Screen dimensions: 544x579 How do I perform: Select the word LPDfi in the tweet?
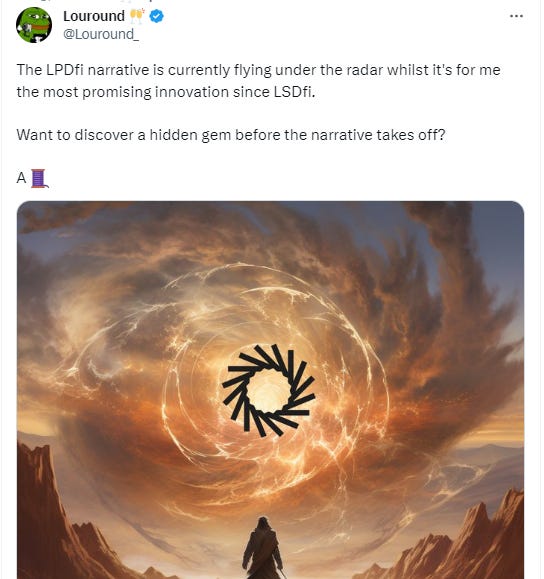[65, 70]
